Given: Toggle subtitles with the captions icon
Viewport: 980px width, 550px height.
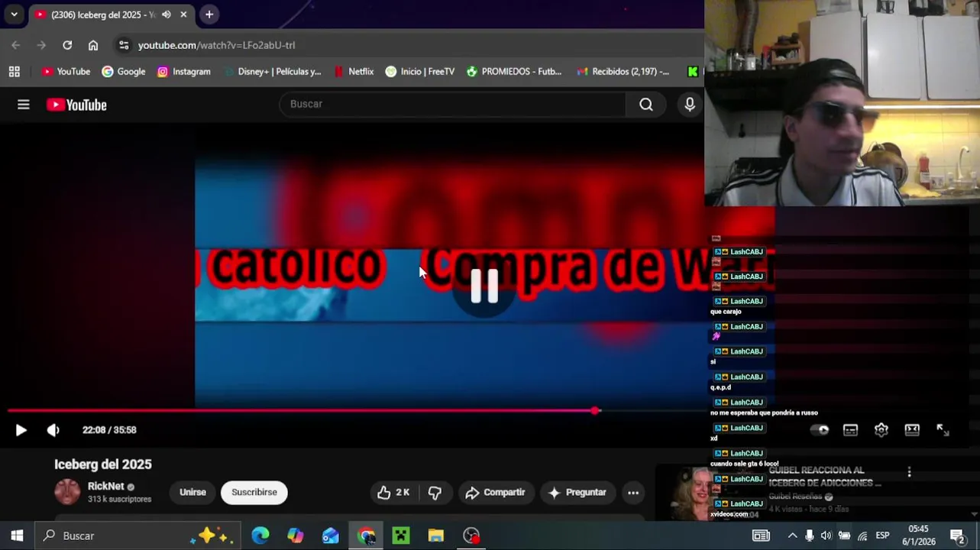Looking at the screenshot, I should (x=850, y=430).
